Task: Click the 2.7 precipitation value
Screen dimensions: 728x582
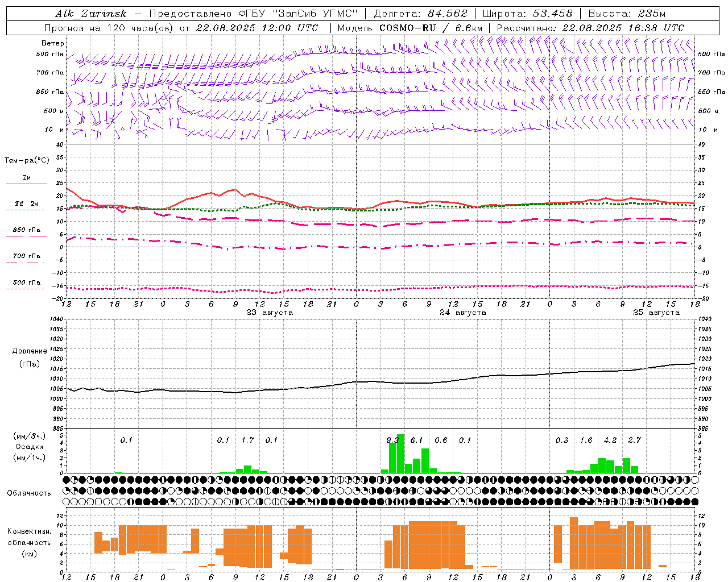Action: tap(634, 440)
